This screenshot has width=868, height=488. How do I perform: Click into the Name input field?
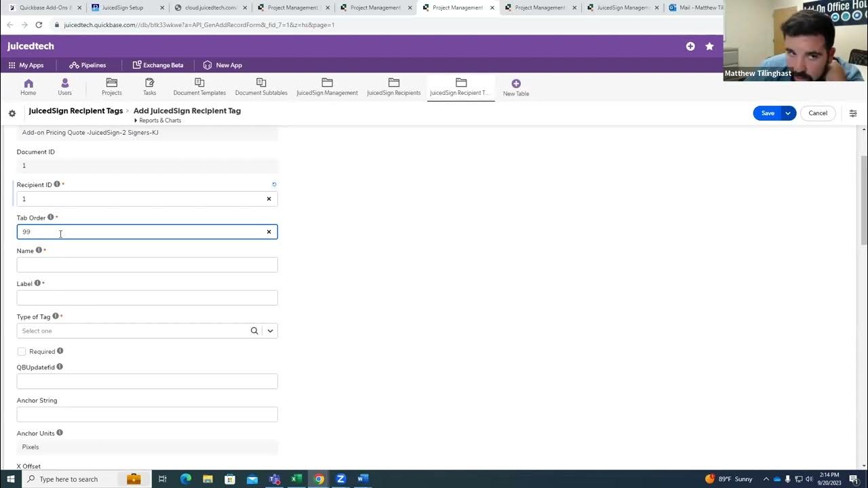(x=147, y=264)
